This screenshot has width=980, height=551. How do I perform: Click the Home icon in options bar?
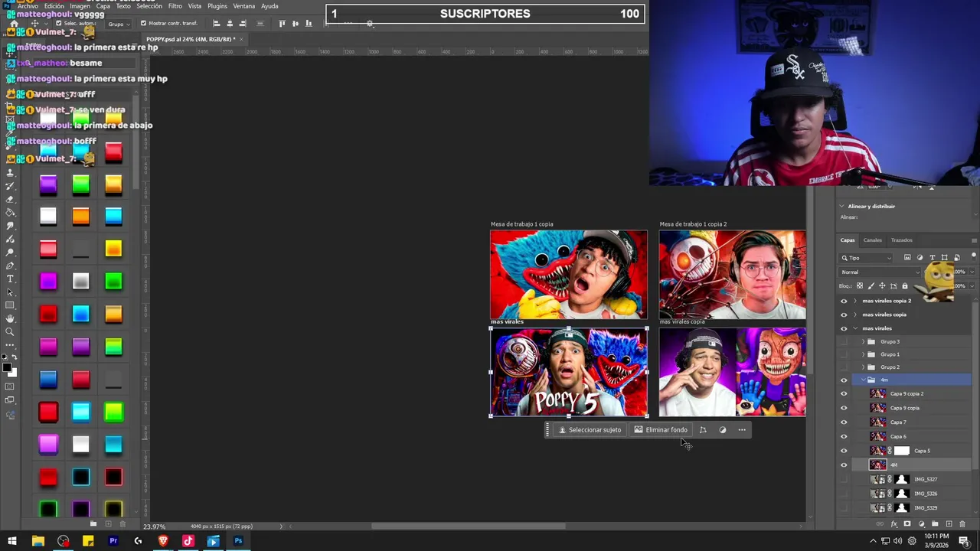[14, 24]
